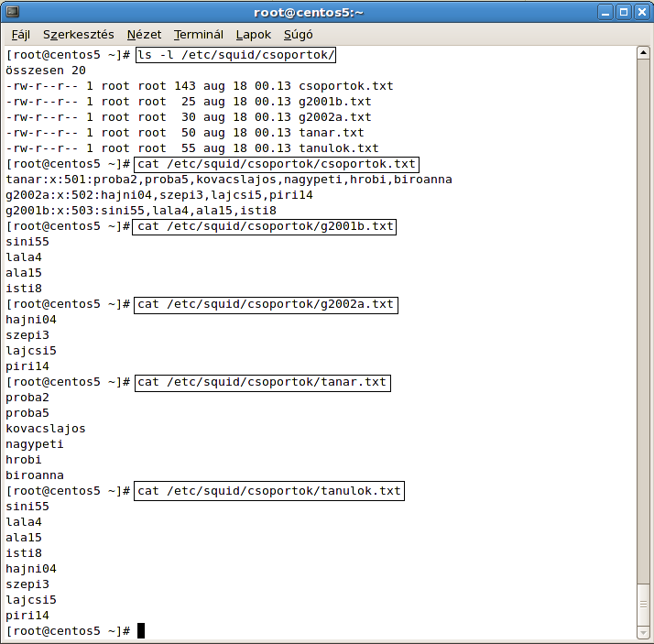
Task: Maximize the terminal window
Action: [x=623, y=12]
